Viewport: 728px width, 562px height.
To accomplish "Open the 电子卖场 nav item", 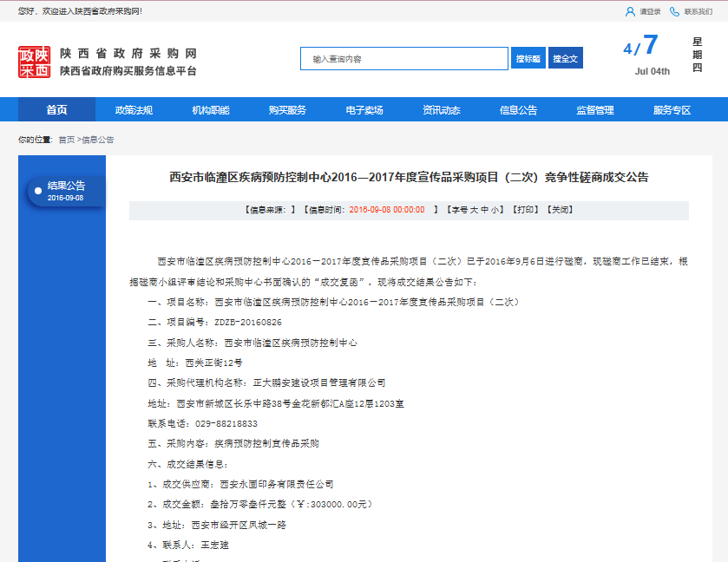I will (364, 110).
